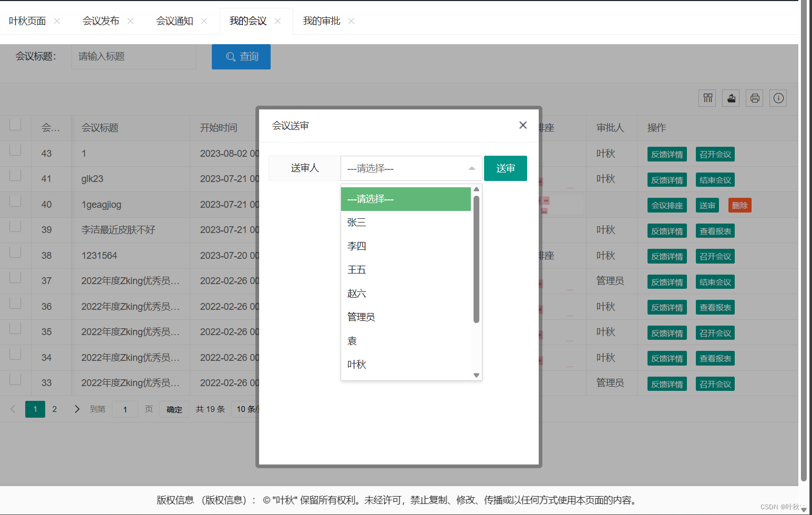Screen dimensions: 812x515
Task: Open the column filter grid icon
Action: (x=707, y=98)
